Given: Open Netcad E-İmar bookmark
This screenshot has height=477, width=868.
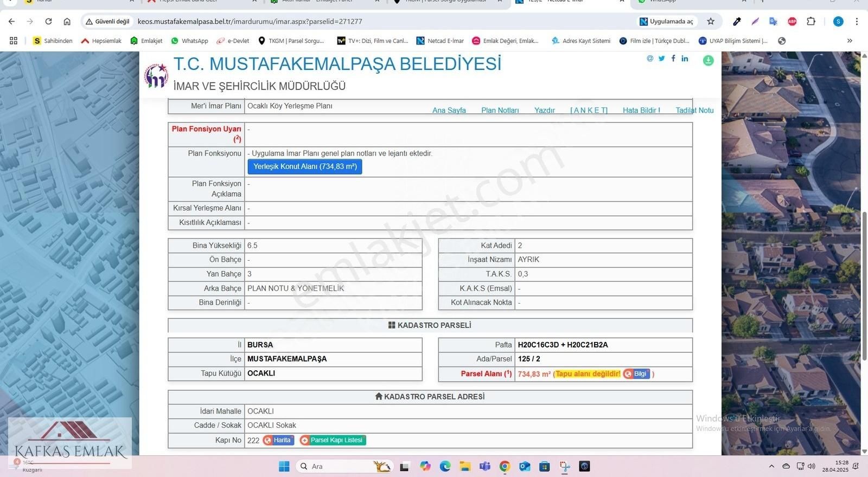Looking at the screenshot, I should point(440,41).
